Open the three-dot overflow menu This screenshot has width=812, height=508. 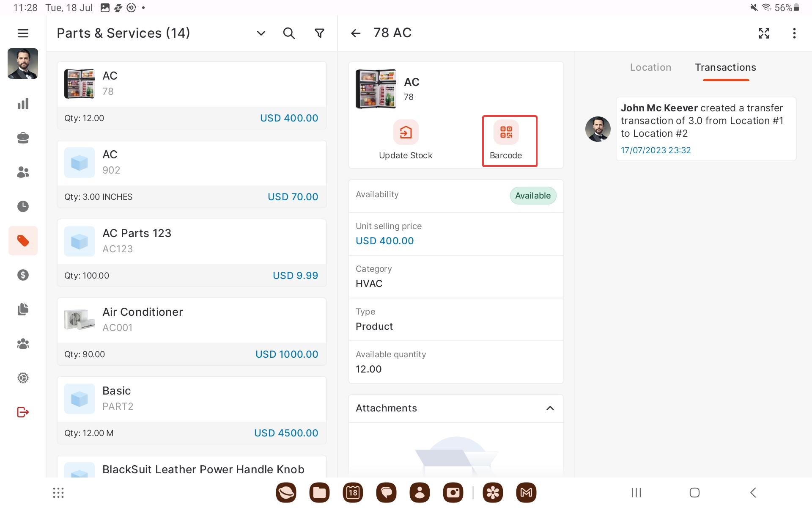tap(794, 33)
